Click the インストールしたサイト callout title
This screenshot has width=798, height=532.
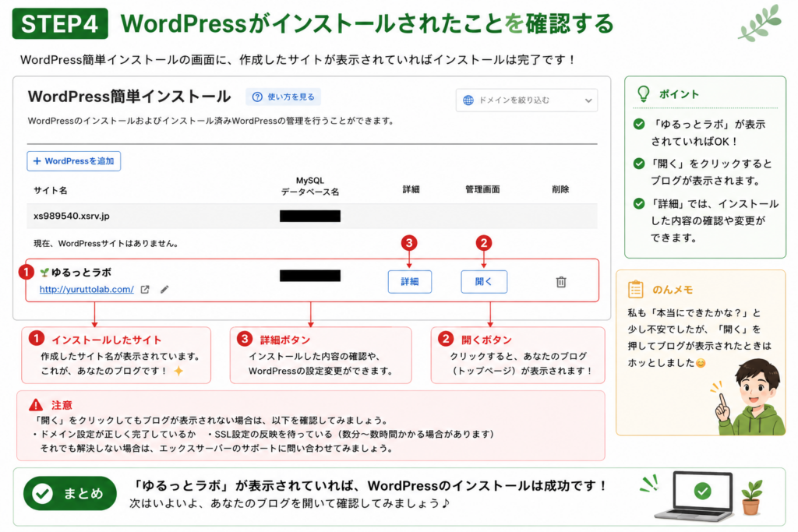coord(106,340)
